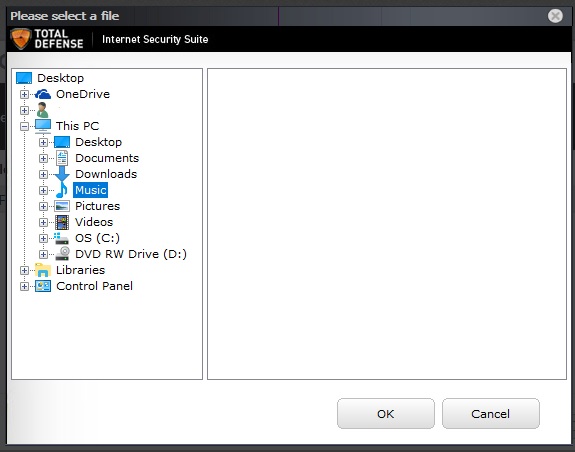Screen dimensions: 575x452
Task: Click the Downloads blue arrow icon
Action: tap(62, 174)
